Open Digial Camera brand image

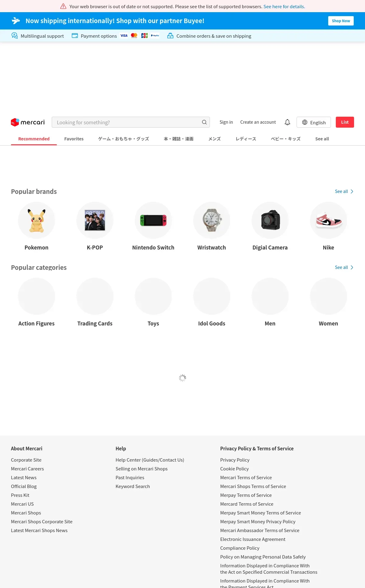click(x=270, y=220)
